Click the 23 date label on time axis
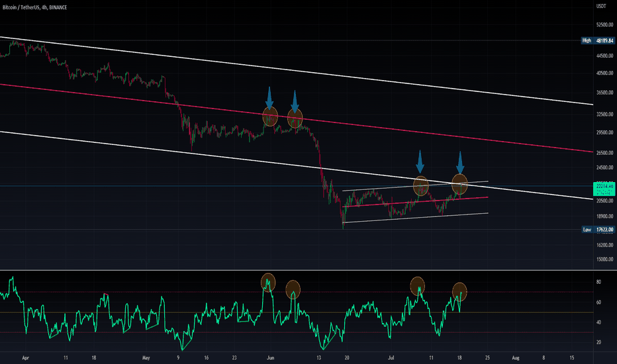Screen dimensions: 617x364 (234, 358)
